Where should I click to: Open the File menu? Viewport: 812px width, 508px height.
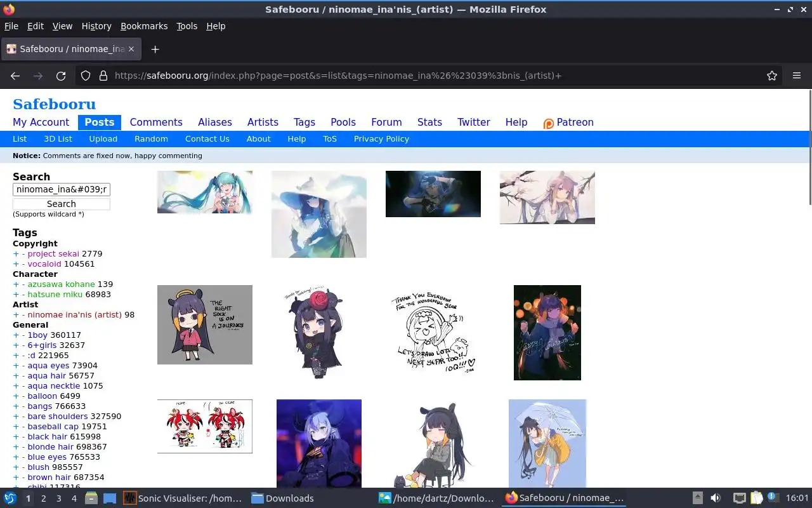coord(11,26)
